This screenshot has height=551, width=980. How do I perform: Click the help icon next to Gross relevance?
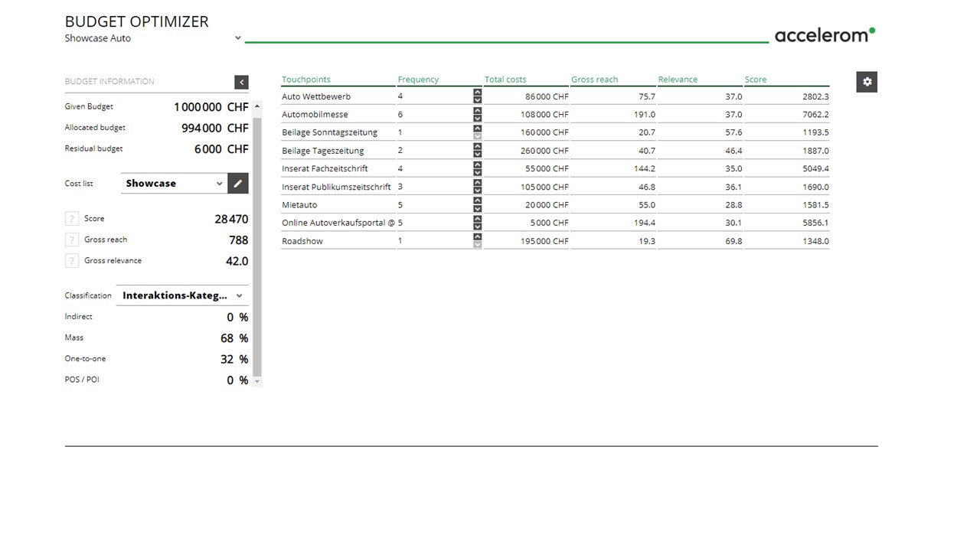[x=72, y=261]
